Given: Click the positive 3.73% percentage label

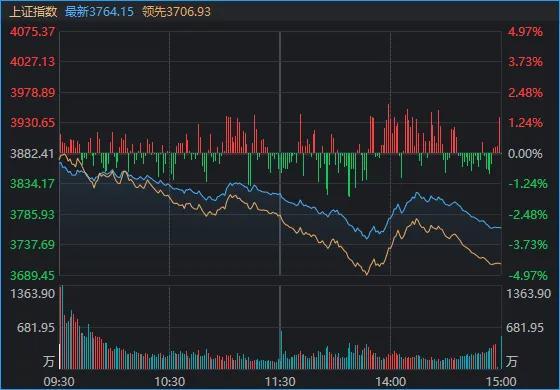Looking at the screenshot, I should click(x=525, y=62).
